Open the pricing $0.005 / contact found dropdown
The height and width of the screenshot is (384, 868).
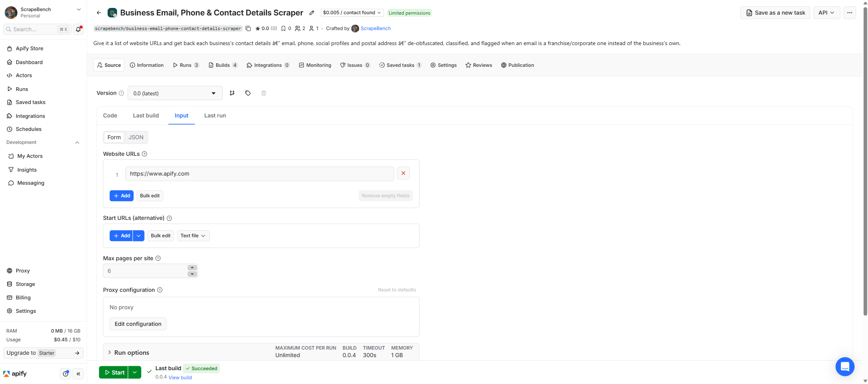(x=352, y=13)
